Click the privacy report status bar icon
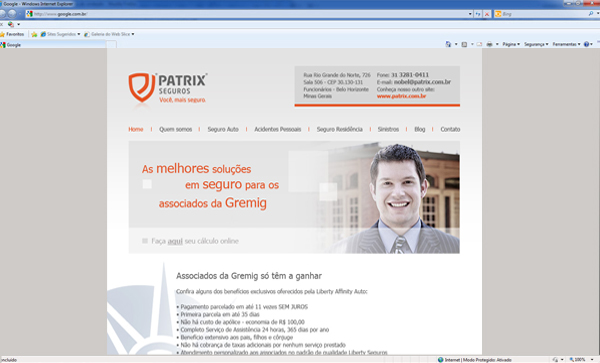 pos(555,360)
